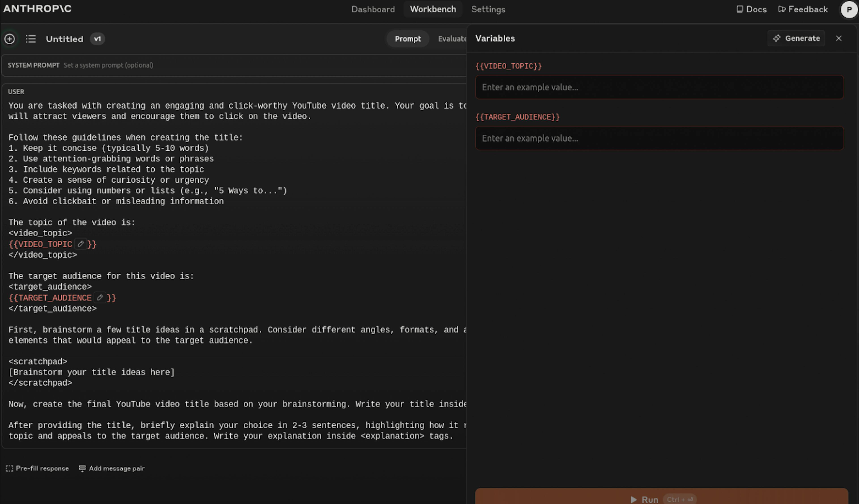Click the edit pencil beside TARGET_AUDIENCE variable

click(x=100, y=298)
